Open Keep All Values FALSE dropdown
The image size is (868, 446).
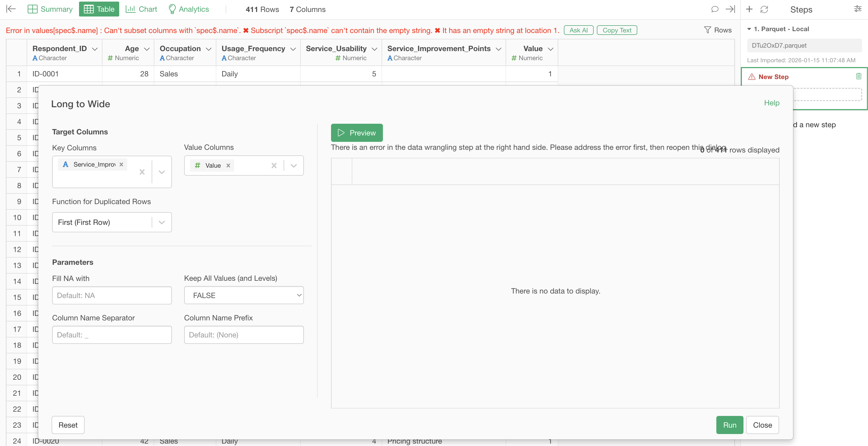pos(244,295)
